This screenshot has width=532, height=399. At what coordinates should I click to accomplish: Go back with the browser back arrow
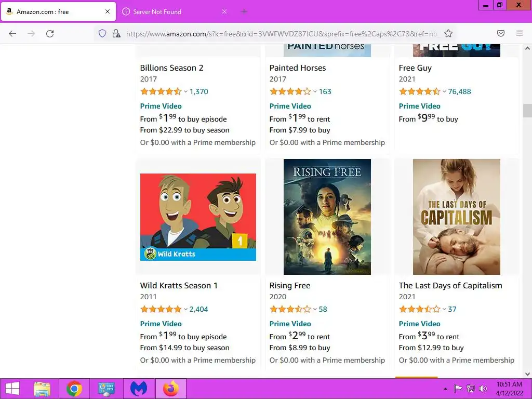12,34
